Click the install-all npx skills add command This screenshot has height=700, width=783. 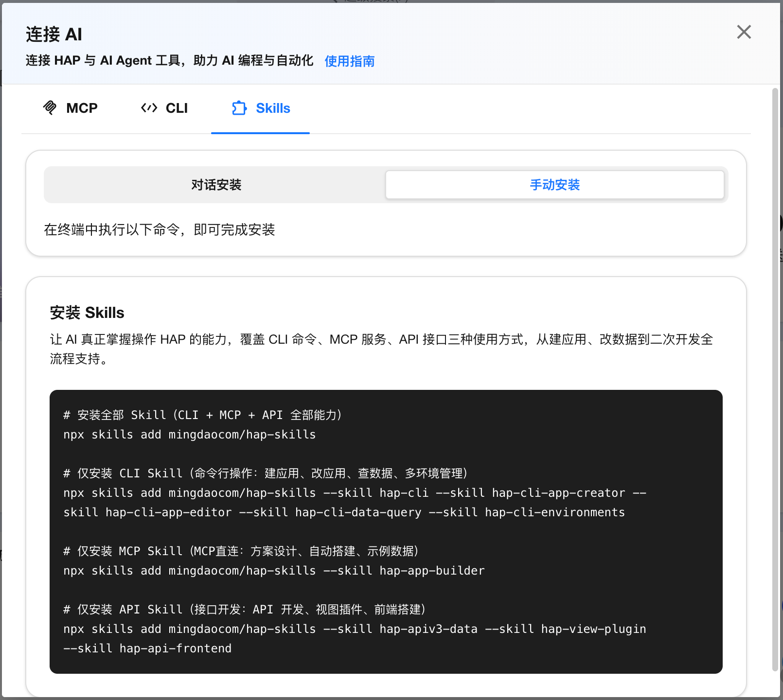click(190, 435)
